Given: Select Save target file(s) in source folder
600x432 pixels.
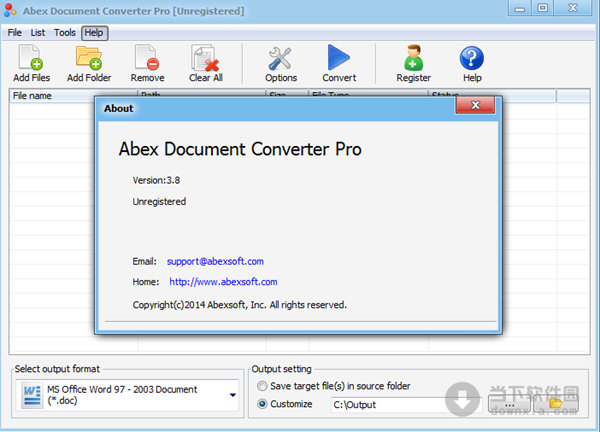Looking at the screenshot, I should point(262,386).
